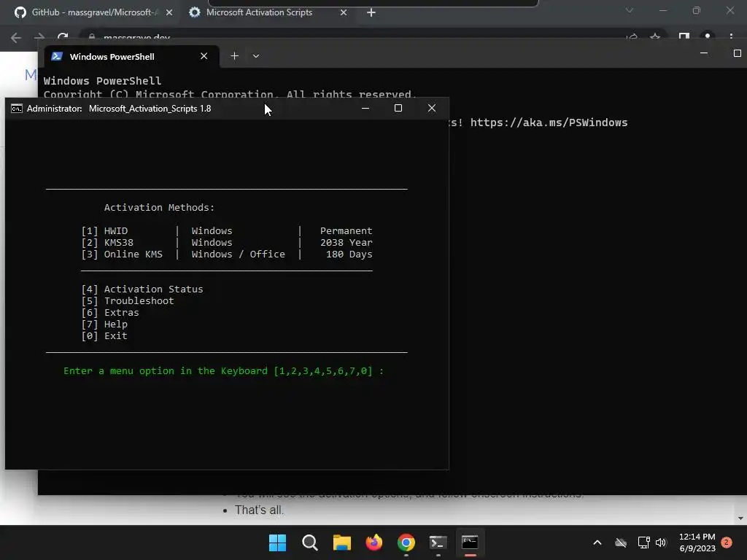This screenshot has width=747, height=560.
Task: Click the That's all bullet text on webpage
Action: 259,510
